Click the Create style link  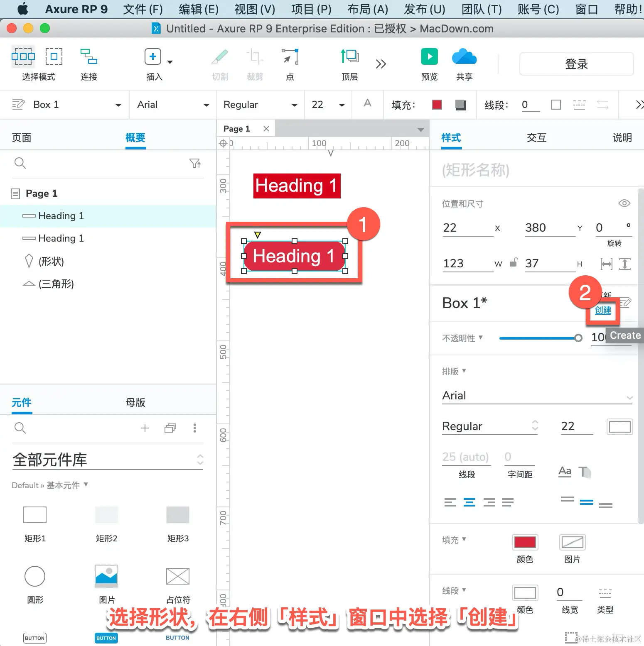point(603,310)
